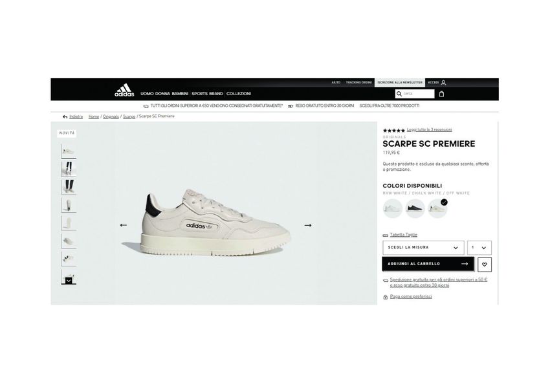Go back with Indietro arrow
The width and height of the screenshot is (550, 392).
(x=72, y=116)
